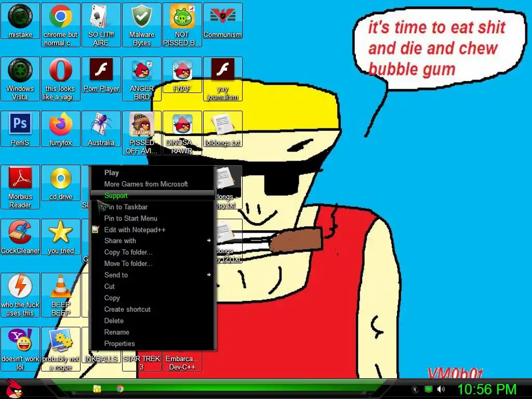
Task: Click the 10:56 PM taskbar clock
Action: tap(487, 389)
